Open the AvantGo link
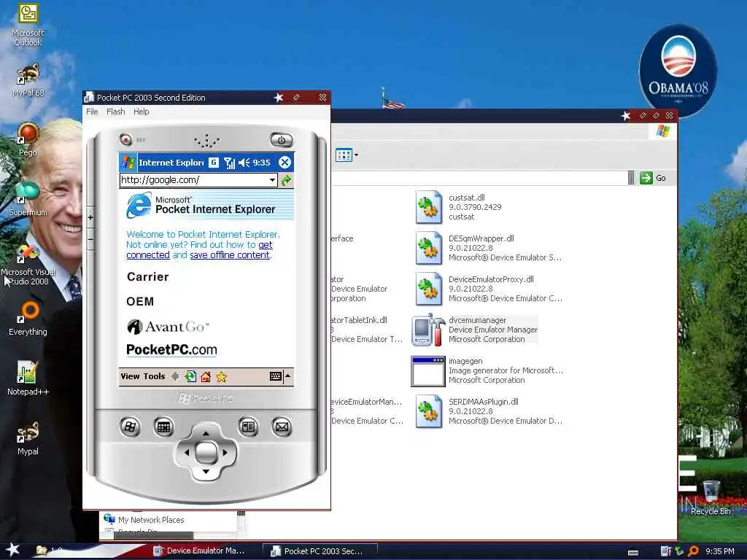Image resolution: width=747 pixels, height=560 pixels. 168,327
